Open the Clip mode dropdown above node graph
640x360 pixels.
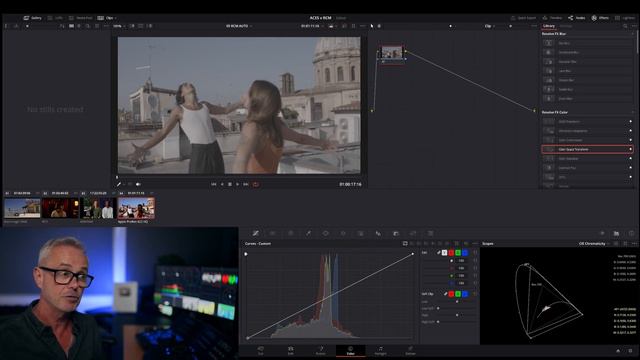tap(490, 26)
